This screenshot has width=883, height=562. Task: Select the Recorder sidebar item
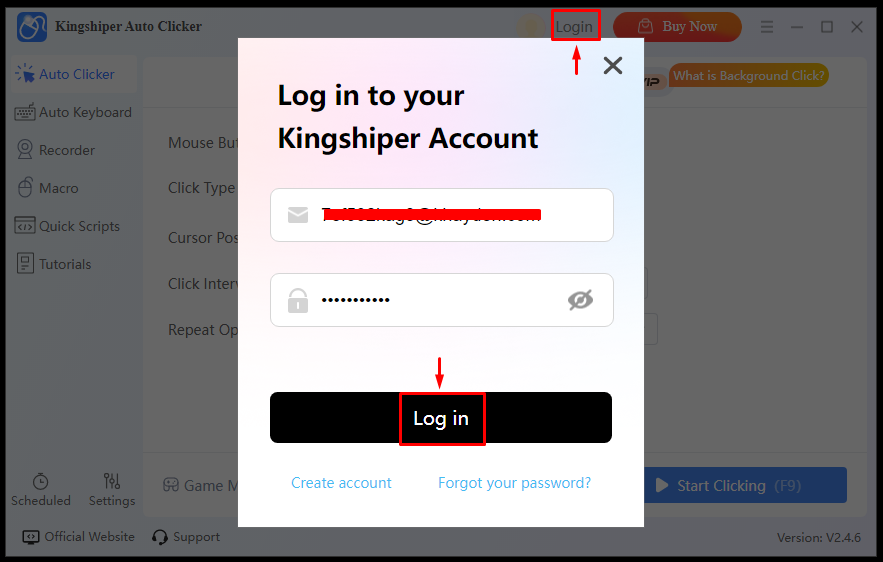[55, 150]
